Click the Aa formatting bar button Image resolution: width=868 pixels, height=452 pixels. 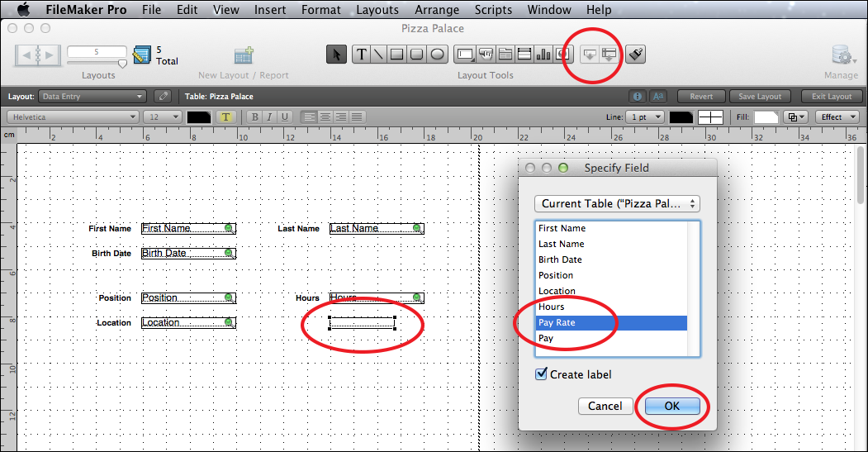coord(658,97)
